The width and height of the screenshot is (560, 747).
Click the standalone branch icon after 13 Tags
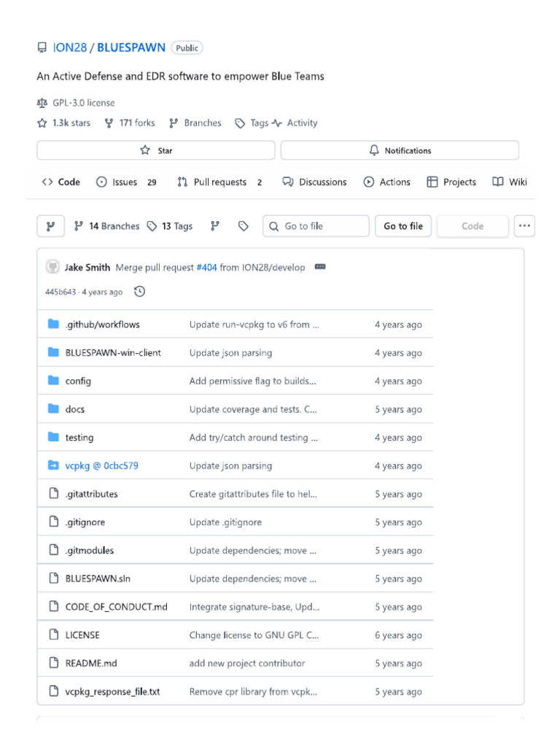[215, 226]
